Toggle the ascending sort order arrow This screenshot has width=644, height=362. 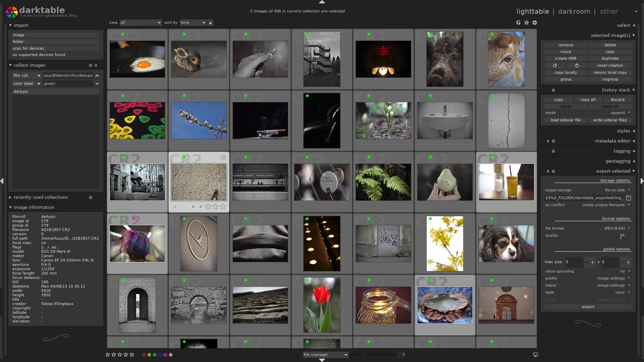click(211, 22)
